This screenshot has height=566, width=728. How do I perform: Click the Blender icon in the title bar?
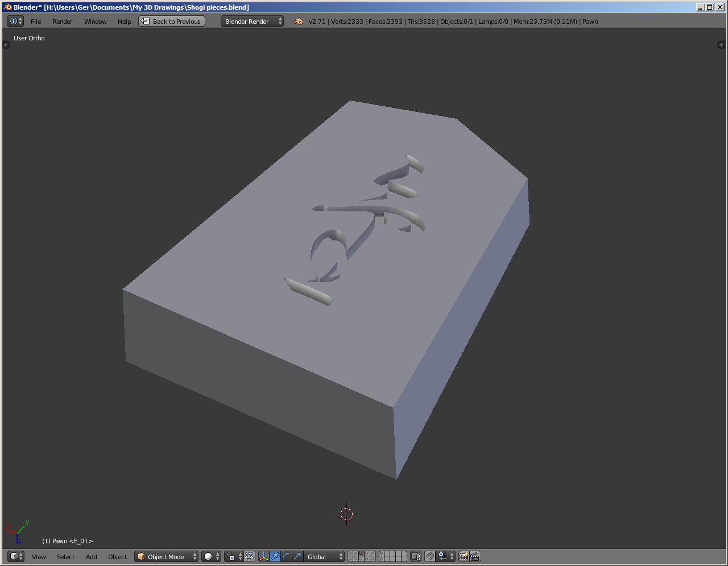(7, 7)
